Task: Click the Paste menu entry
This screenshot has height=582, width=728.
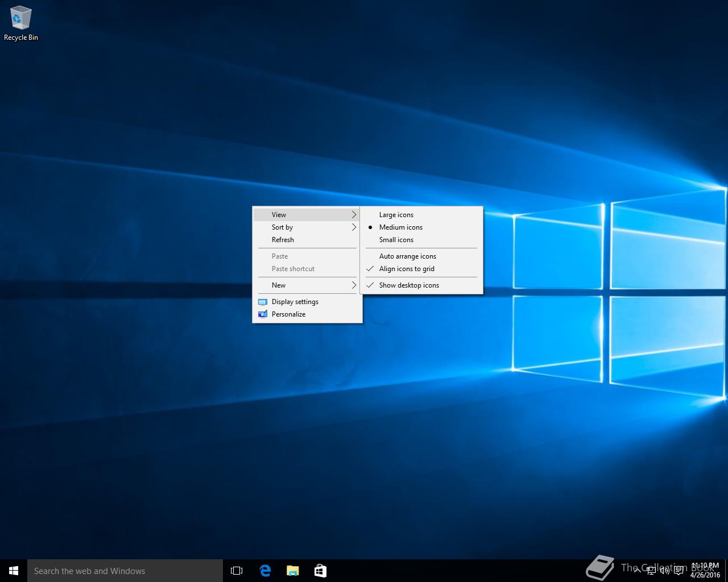Action: pyautogui.click(x=307, y=256)
